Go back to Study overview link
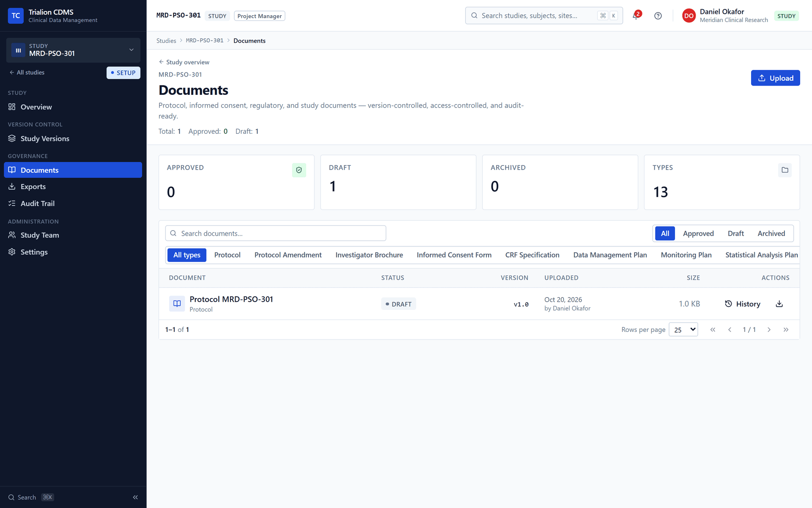 (184, 62)
